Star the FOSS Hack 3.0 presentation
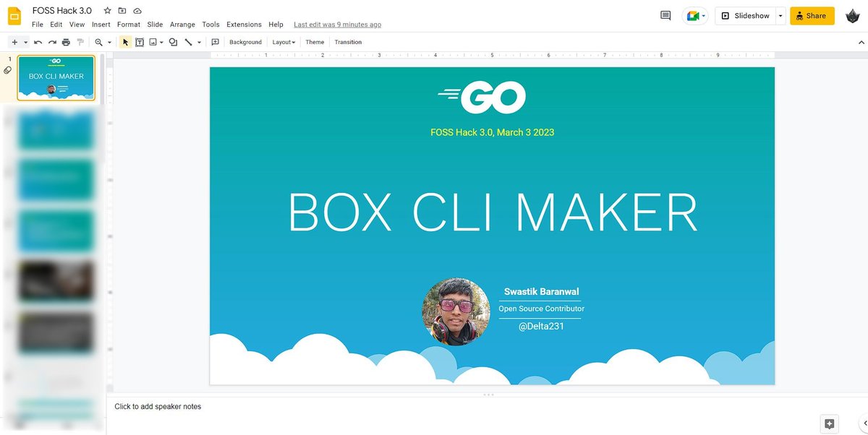The image size is (868, 435). [x=107, y=11]
